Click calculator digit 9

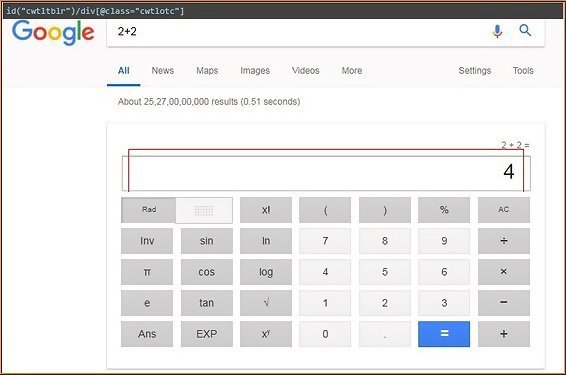(444, 241)
